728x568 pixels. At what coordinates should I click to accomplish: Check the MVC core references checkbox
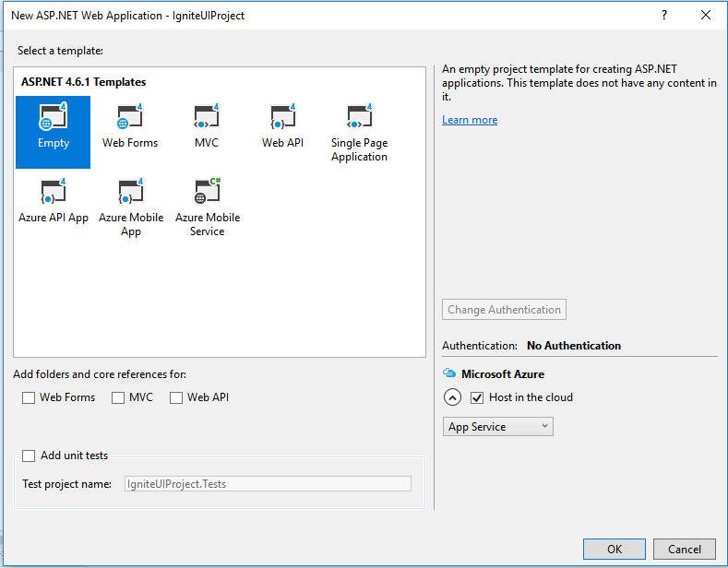click(118, 397)
